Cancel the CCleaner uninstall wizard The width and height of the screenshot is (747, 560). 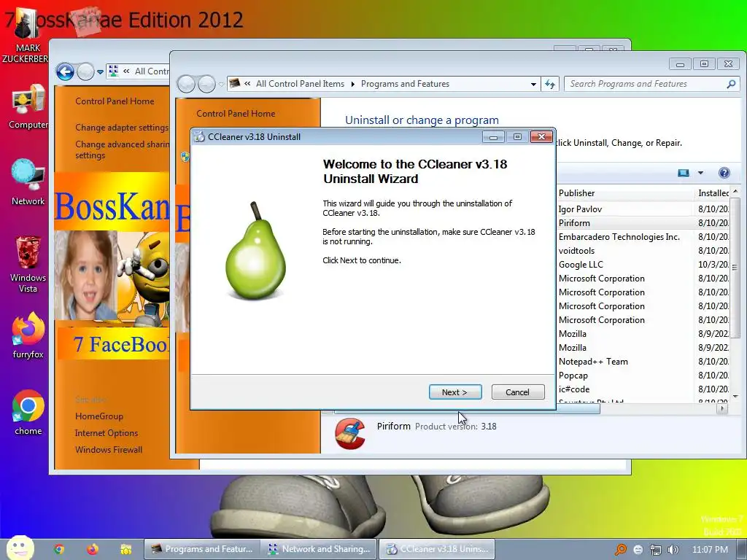[x=517, y=392]
